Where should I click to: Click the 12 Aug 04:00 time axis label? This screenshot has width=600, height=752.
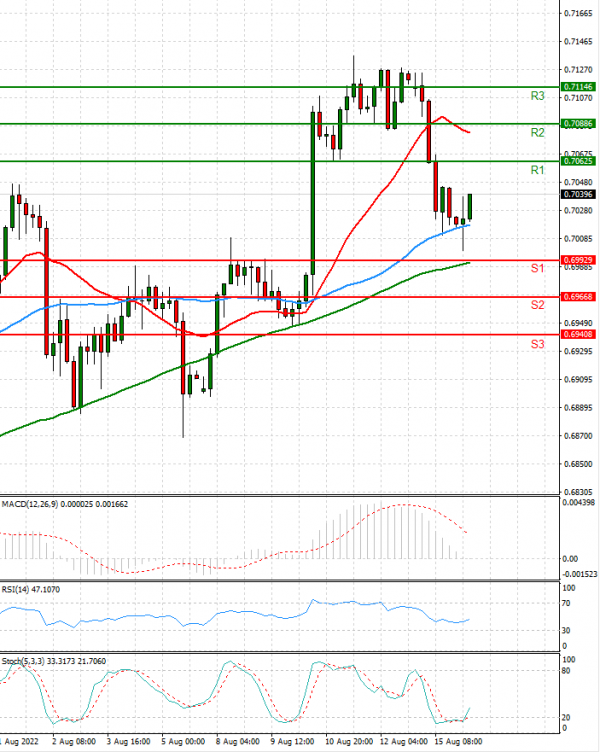(x=404, y=741)
